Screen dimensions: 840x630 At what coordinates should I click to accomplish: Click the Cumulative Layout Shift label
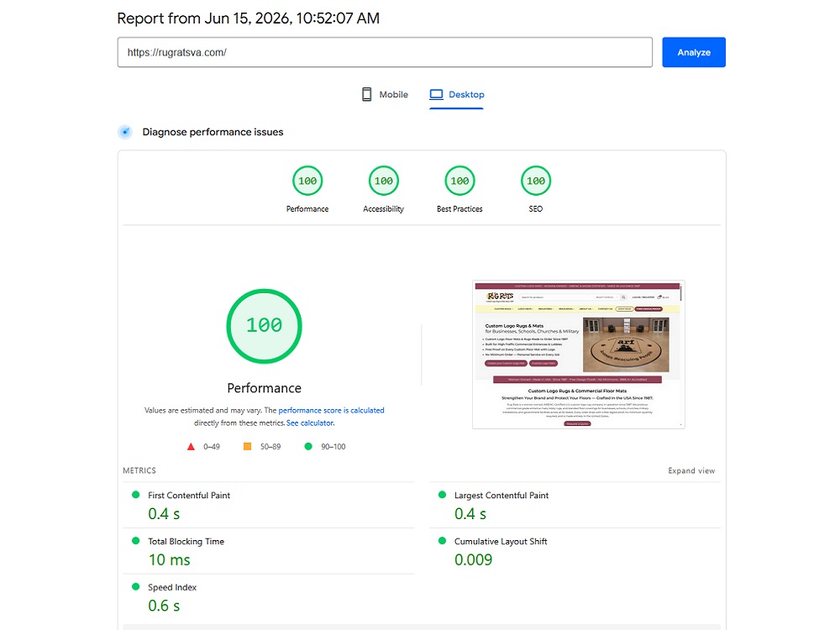click(501, 542)
